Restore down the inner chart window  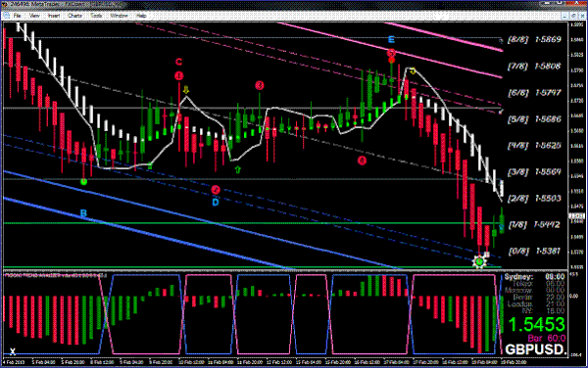pyautogui.click(x=573, y=16)
